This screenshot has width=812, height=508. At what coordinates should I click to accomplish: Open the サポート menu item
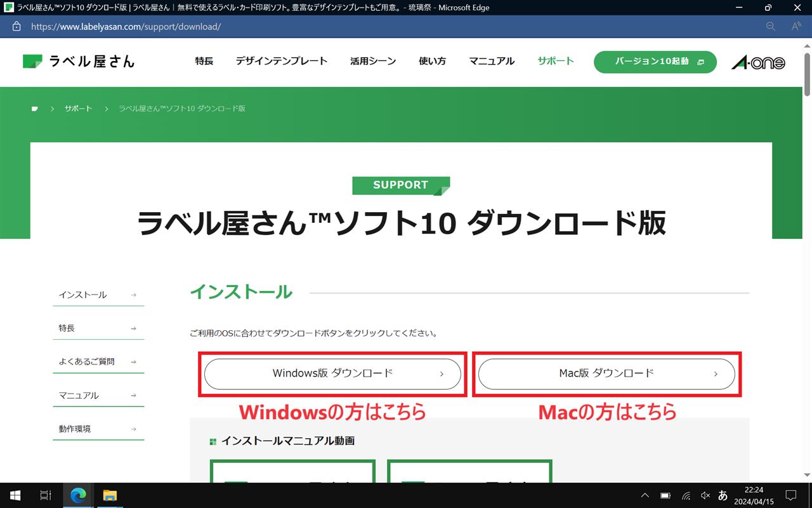[556, 62]
